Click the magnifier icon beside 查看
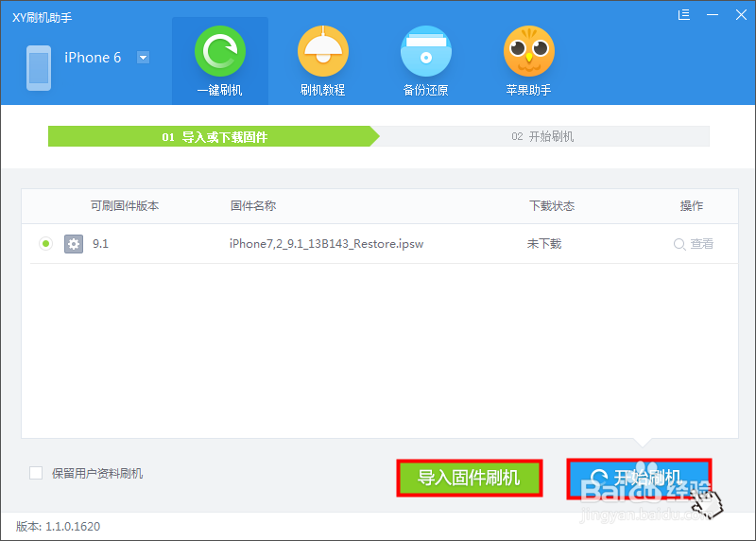Viewport: 756px width, 541px height. point(679,244)
